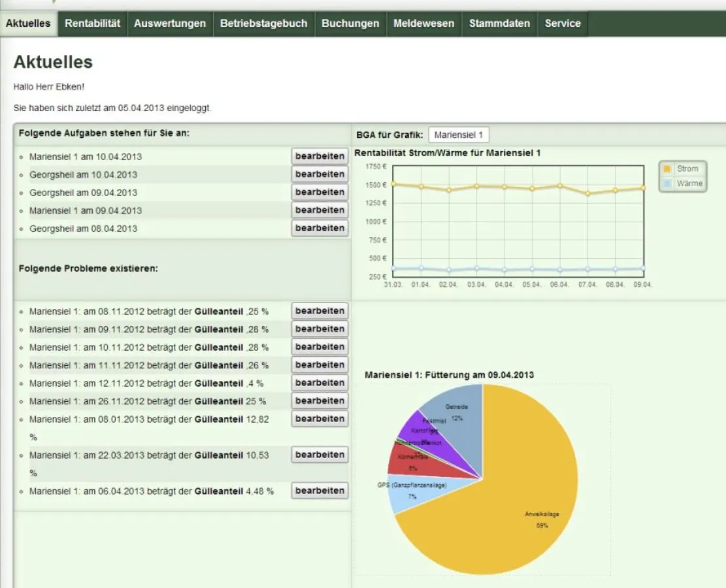Switch to the Buchungen tab

coord(350,23)
